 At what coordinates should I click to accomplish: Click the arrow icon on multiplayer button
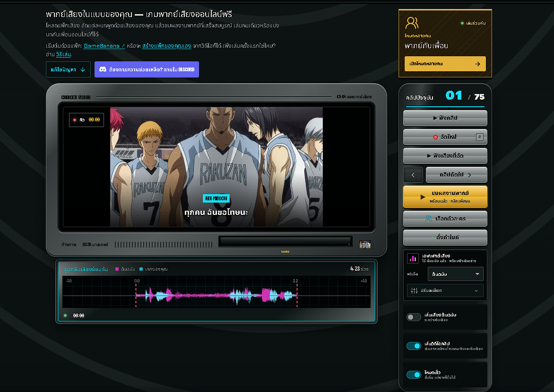[477, 64]
